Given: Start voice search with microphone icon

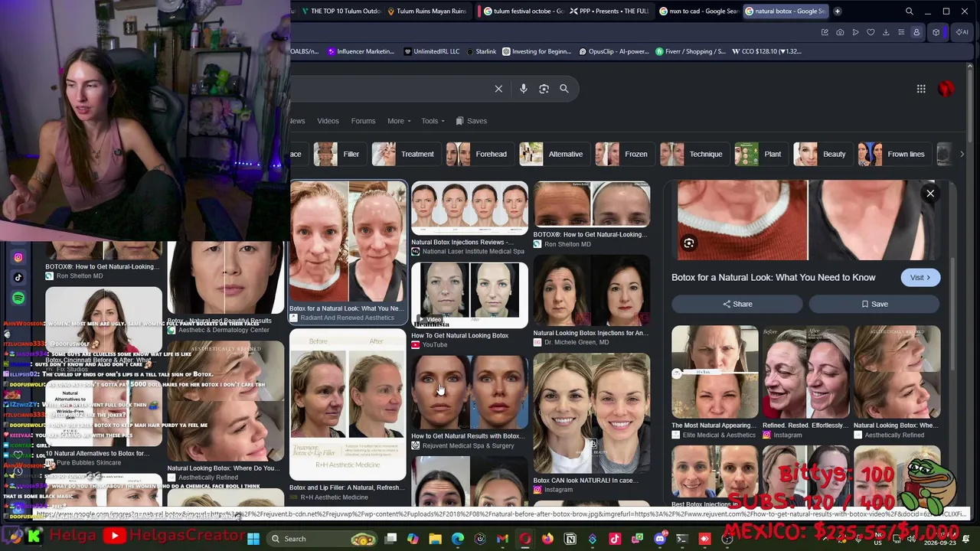Looking at the screenshot, I should point(524,89).
